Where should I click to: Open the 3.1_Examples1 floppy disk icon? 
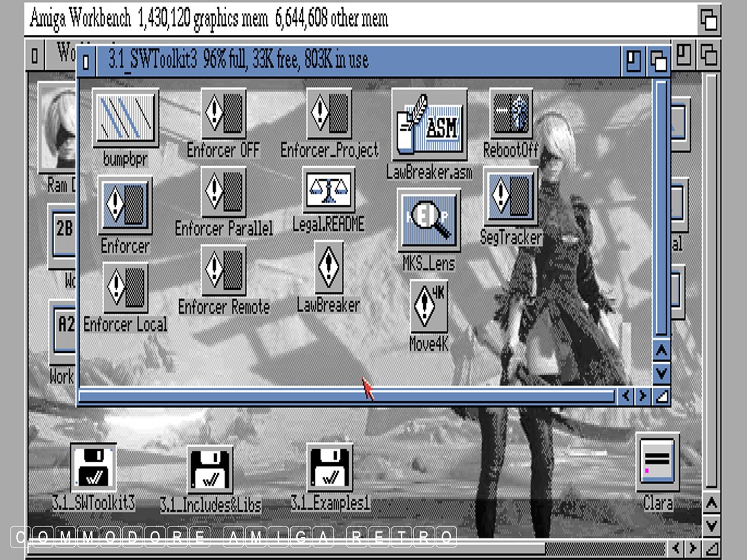point(329,468)
